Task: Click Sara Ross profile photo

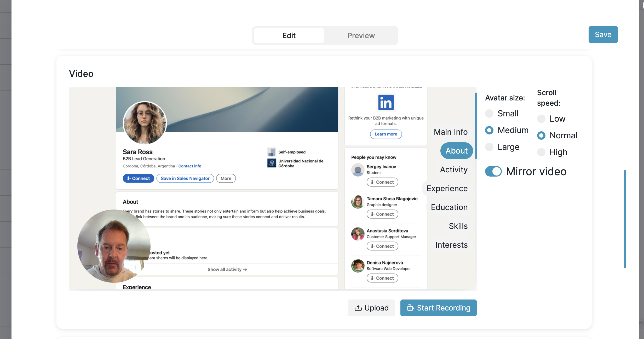Action: click(145, 123)
